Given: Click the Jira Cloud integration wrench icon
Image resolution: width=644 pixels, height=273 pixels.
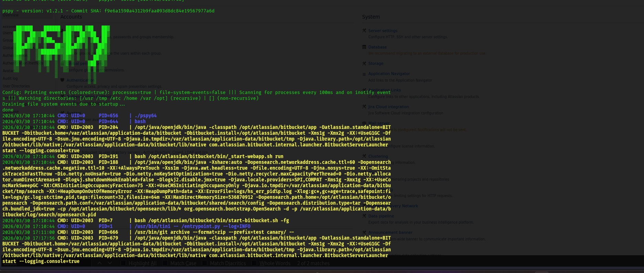Looking at the screenshot, I should [364, 107].
